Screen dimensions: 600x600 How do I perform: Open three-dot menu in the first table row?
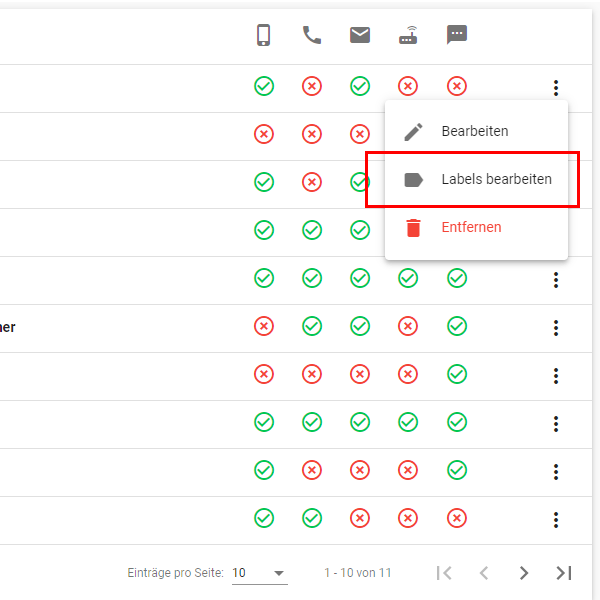click(x=556, y=88)
